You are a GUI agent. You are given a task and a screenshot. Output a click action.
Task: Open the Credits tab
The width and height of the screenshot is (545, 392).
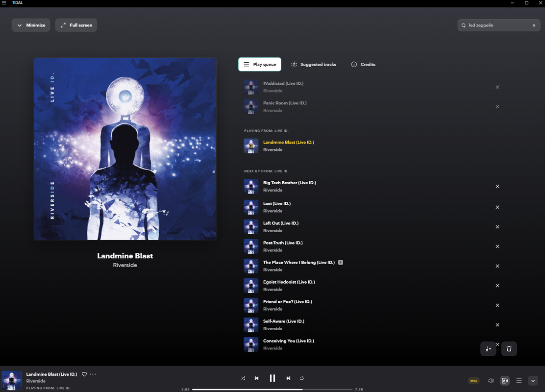click(363, 64)
